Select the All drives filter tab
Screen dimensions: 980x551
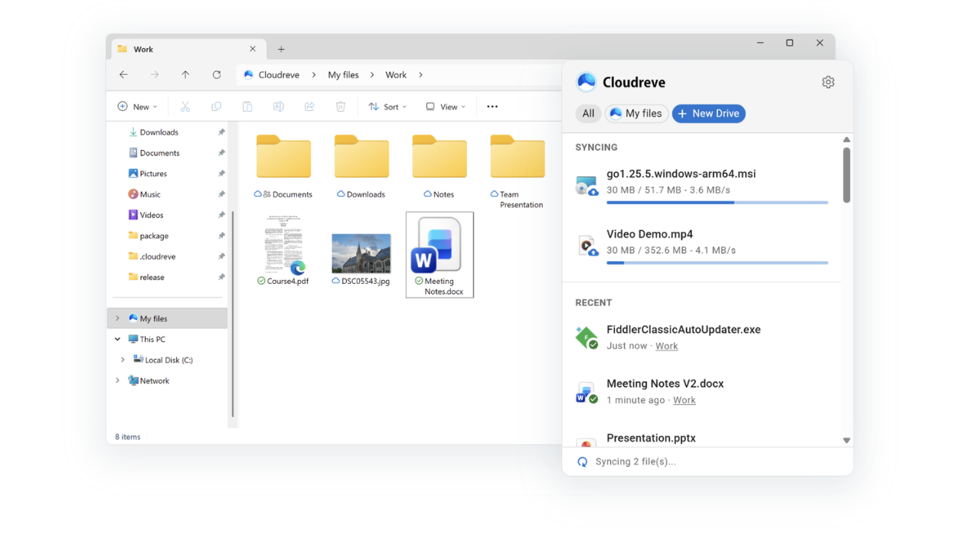(x=588, y=113)
